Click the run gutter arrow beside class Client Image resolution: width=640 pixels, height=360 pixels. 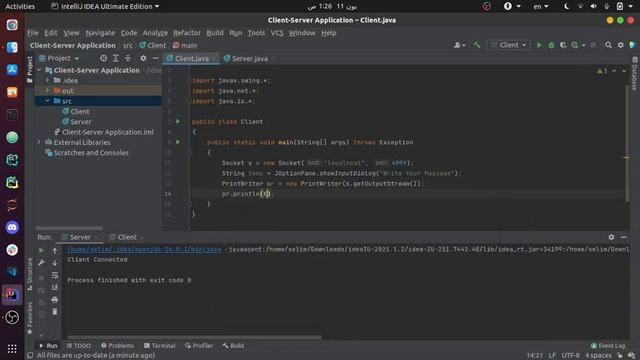178,121
